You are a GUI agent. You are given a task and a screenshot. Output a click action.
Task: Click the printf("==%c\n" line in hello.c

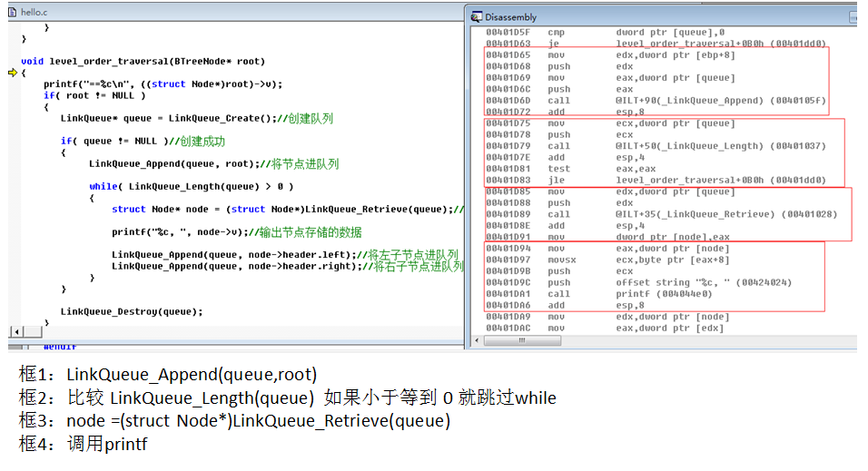[163, 84]
